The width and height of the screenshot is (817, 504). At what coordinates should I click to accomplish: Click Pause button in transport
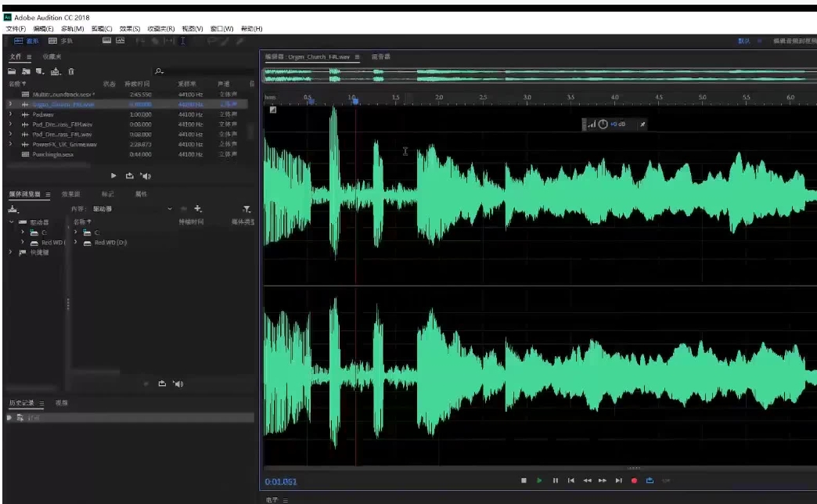pyautogui.click(x=556, y=481)
